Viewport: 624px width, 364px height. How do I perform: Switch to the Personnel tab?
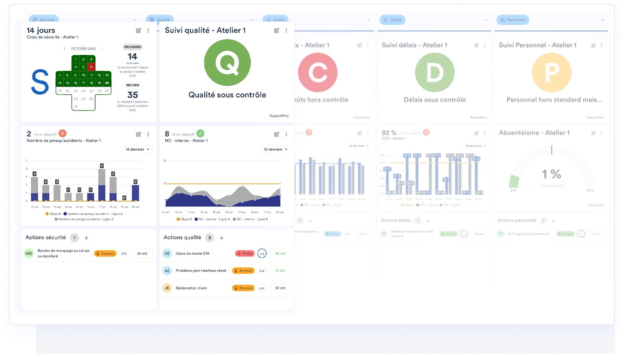(x=513, y=19)
